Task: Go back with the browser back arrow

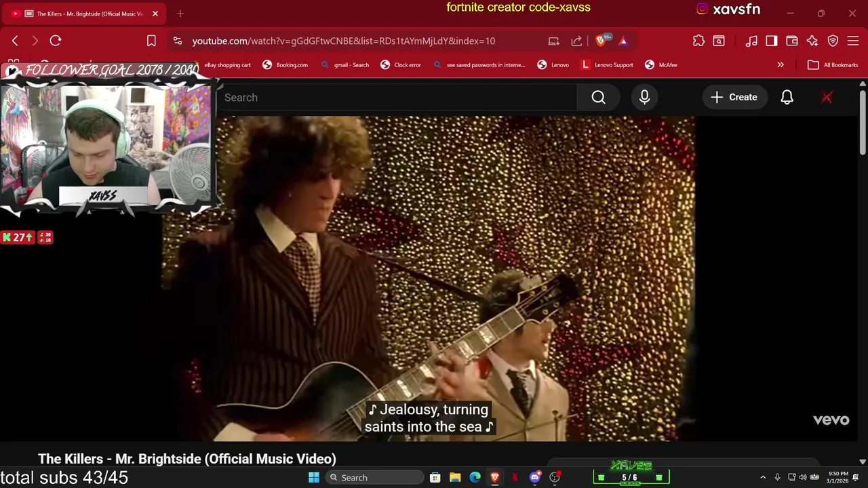Action: pos(15,41)
